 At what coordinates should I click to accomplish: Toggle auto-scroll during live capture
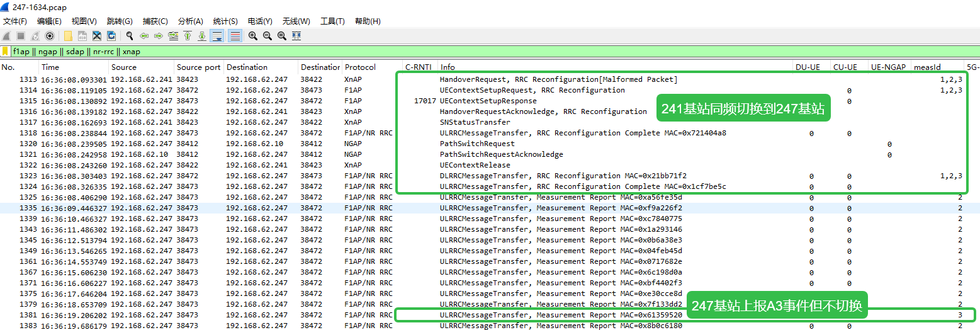(217, 36)
